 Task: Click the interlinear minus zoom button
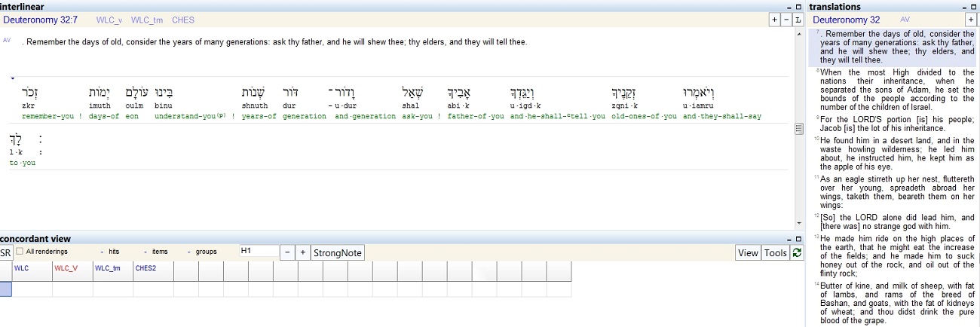click(786, 20)
